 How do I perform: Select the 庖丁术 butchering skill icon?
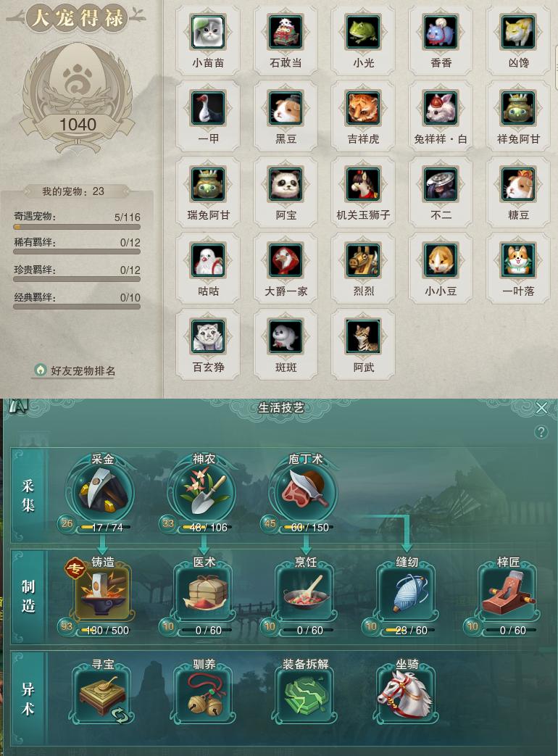click(x=306, y=492)
